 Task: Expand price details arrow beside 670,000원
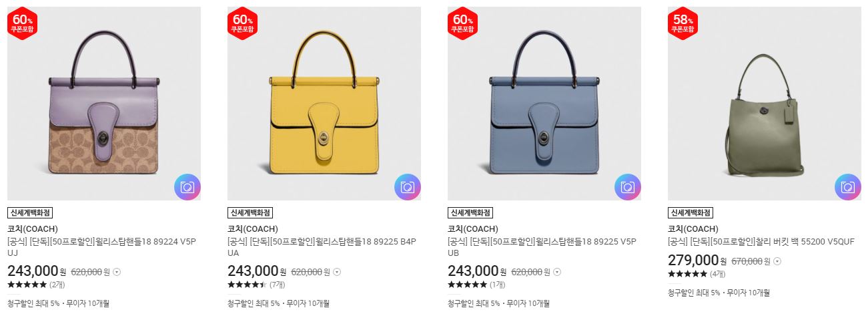[x=777, y=262]
